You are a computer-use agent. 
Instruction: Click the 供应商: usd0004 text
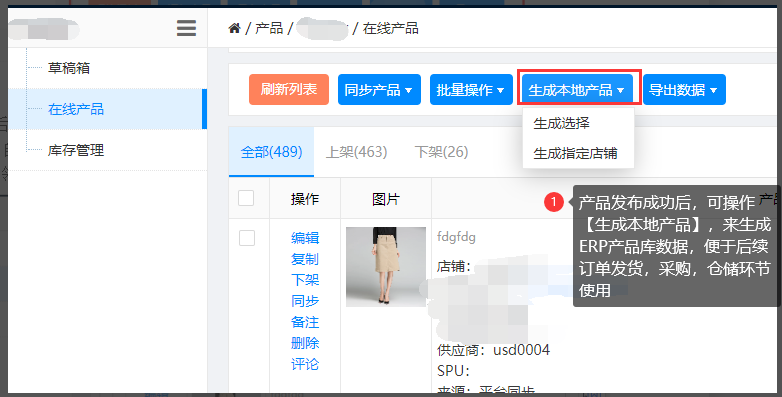click(493, 350)
